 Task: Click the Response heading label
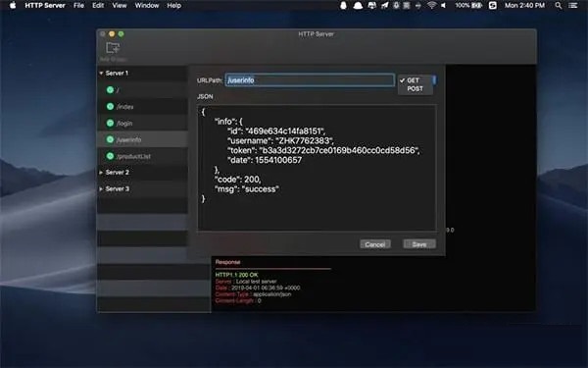(x=228, y=262)
